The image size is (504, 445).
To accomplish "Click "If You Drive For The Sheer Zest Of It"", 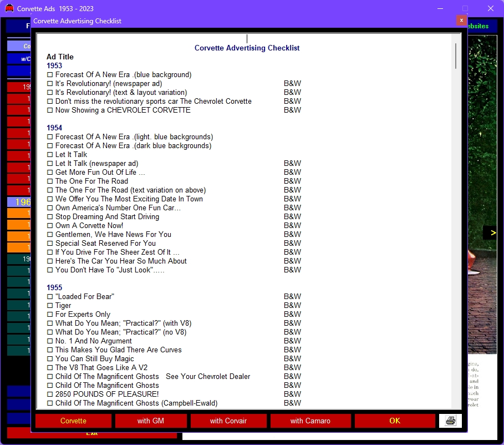I will pyautogui.click(x=118, y=252).
